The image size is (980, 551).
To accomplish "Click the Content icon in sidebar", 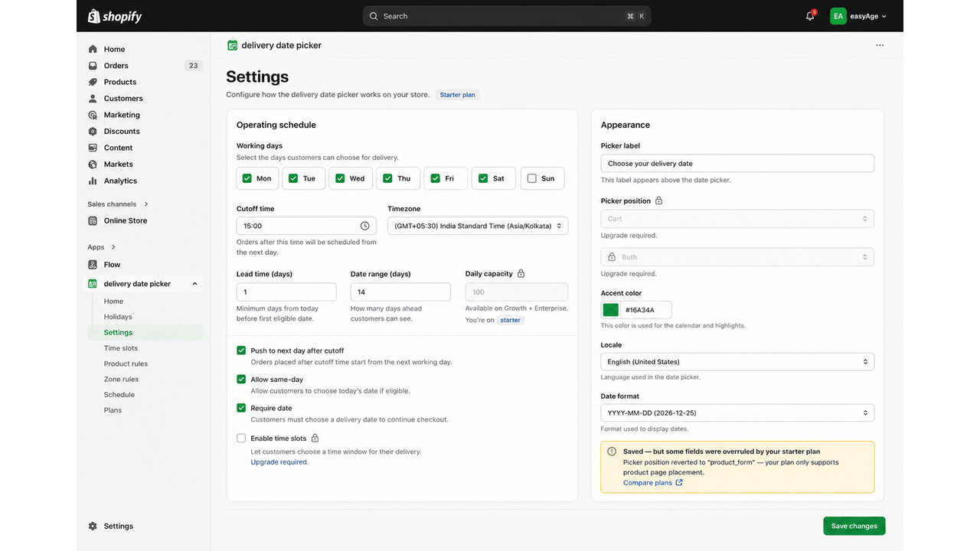I will click(x=93, y=148).
